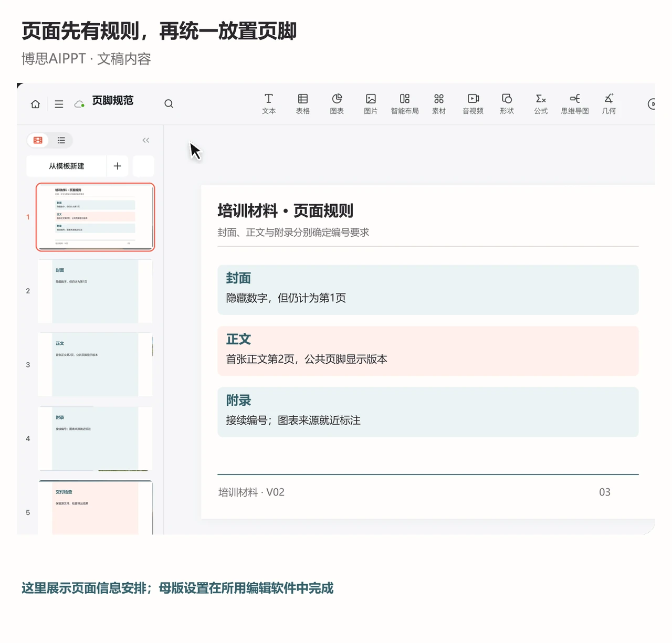
Task: Select the 文本 text tool
Action: [x=269, y=104]
